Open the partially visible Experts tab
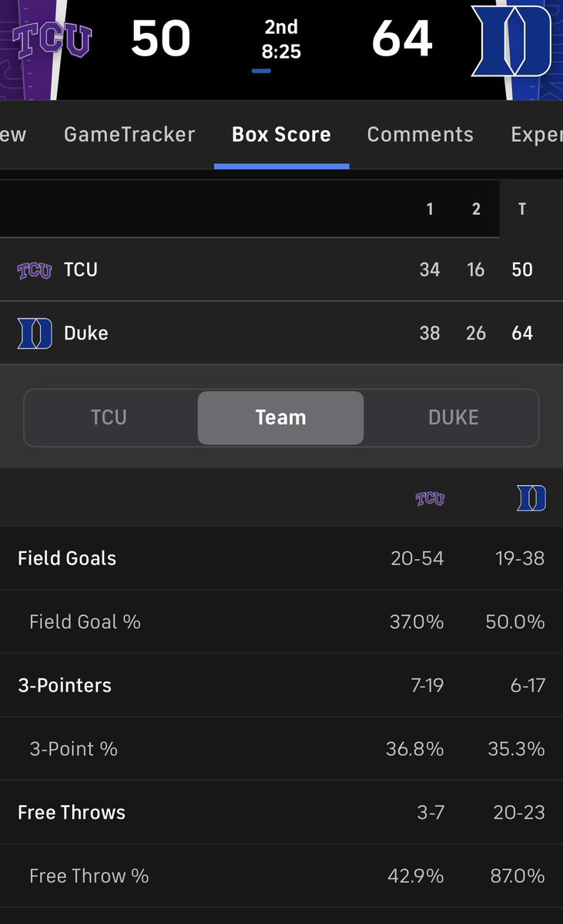The image size is (563, 924). pyautogui.click(x=537, y=134)
